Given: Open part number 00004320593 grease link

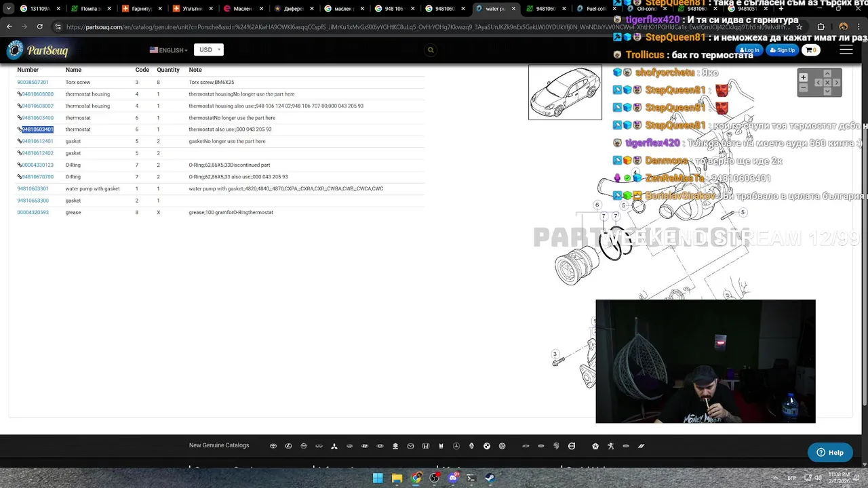Looking at the screenshot, I should [x=33, y=212].
